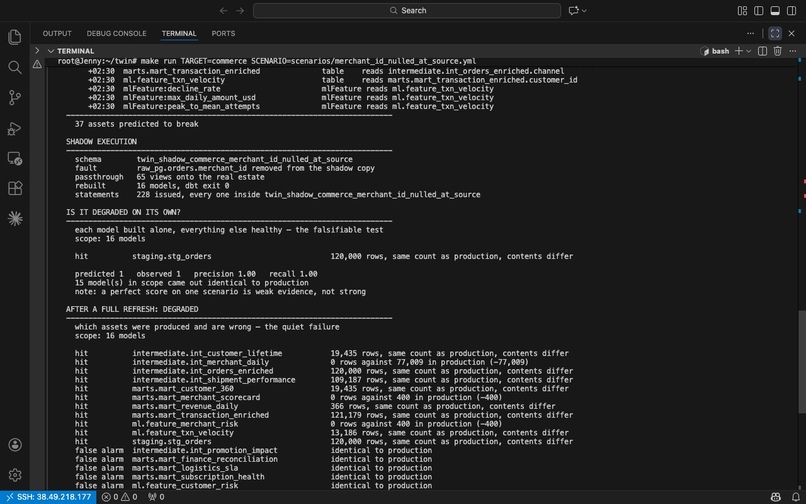Toggle the primary side bar
This screenshot has width=806, height=504.
tap(759, 10)
